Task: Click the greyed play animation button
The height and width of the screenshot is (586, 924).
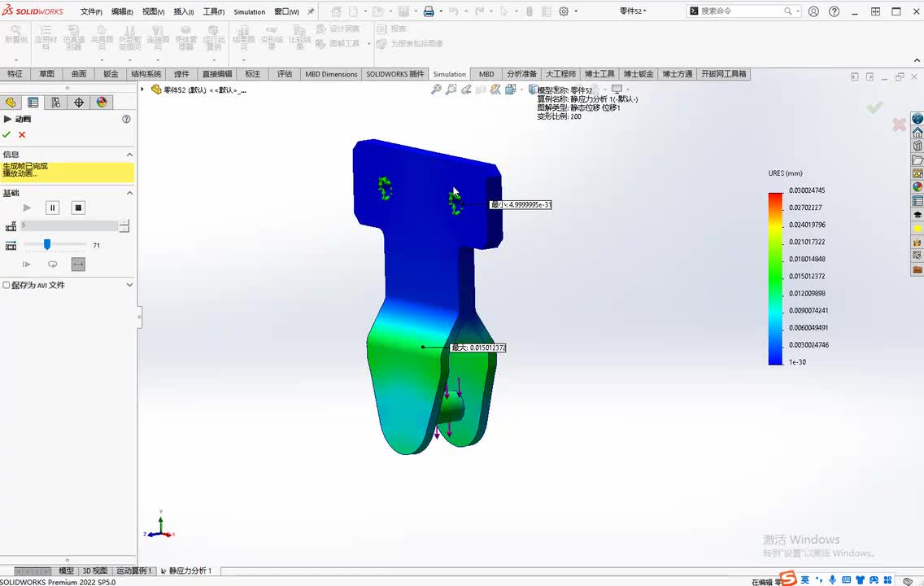Action: (x=27, y=208)
